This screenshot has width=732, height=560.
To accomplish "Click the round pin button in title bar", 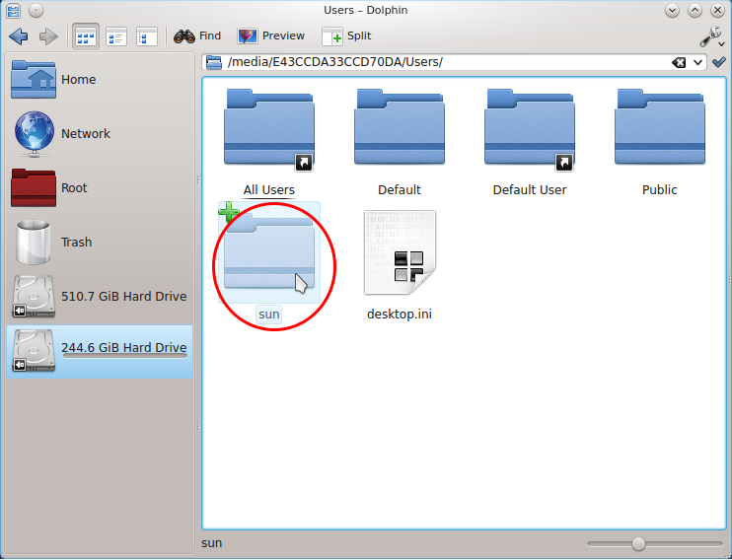I will pyautogui.click(x=36, y=10).
